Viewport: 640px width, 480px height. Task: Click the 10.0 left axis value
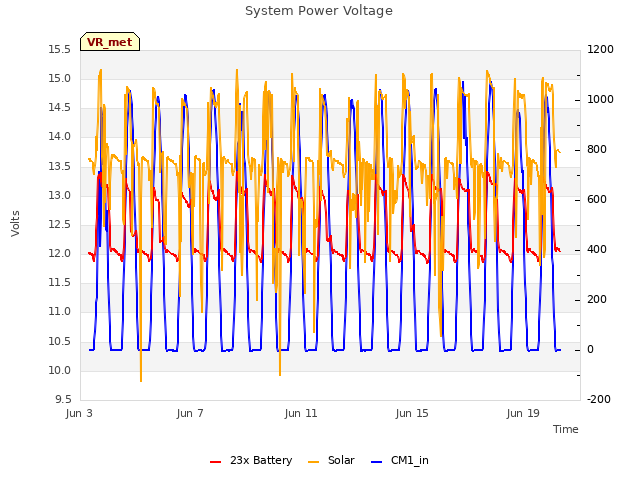click(60, 370)
